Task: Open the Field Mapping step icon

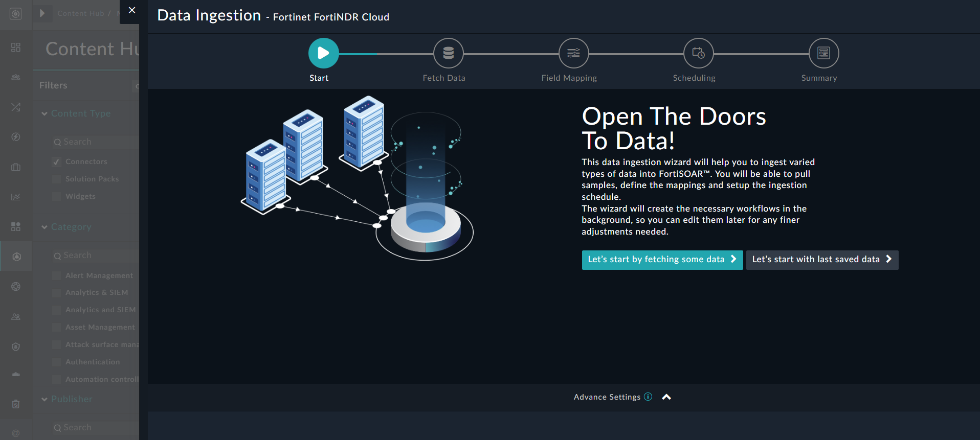Action: coord(573,53)
